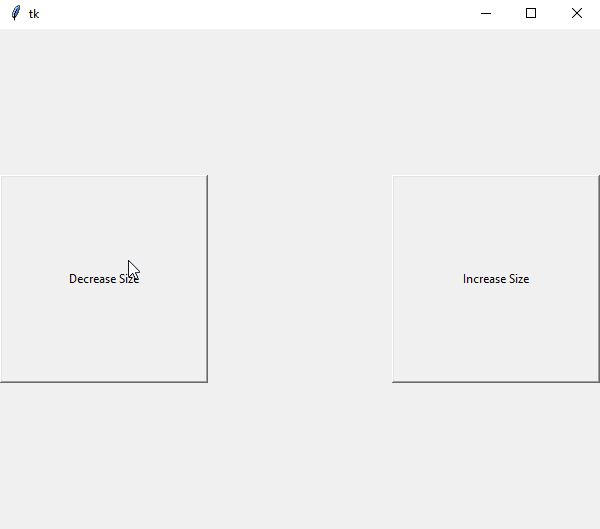Maximize the tk window
This screenshot has width=600, height=529.
pyautogui.click(x=531, y=13)
